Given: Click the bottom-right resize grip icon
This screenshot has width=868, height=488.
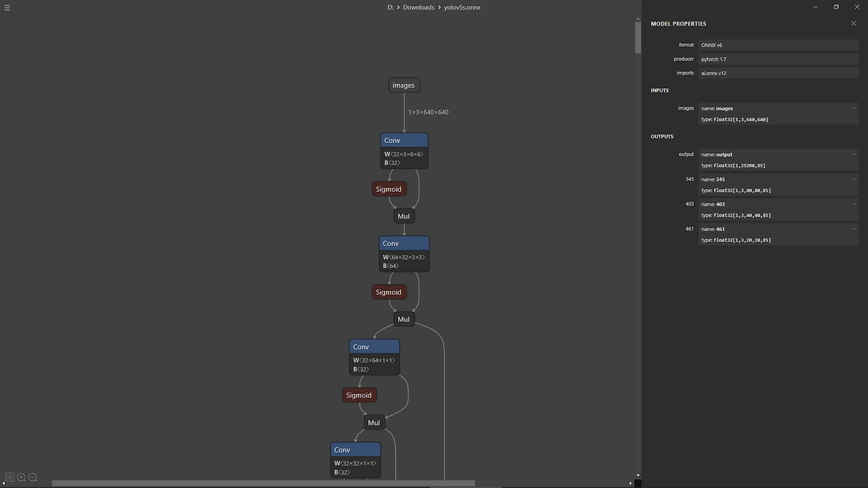Looking at the screenshot, I should point(636,483).
